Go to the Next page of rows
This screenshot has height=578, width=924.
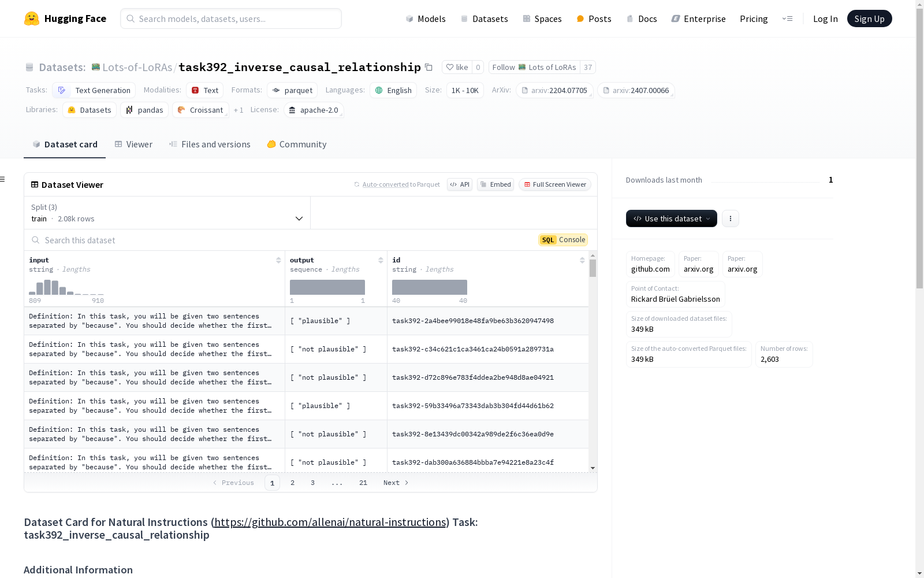click(396, 483)
